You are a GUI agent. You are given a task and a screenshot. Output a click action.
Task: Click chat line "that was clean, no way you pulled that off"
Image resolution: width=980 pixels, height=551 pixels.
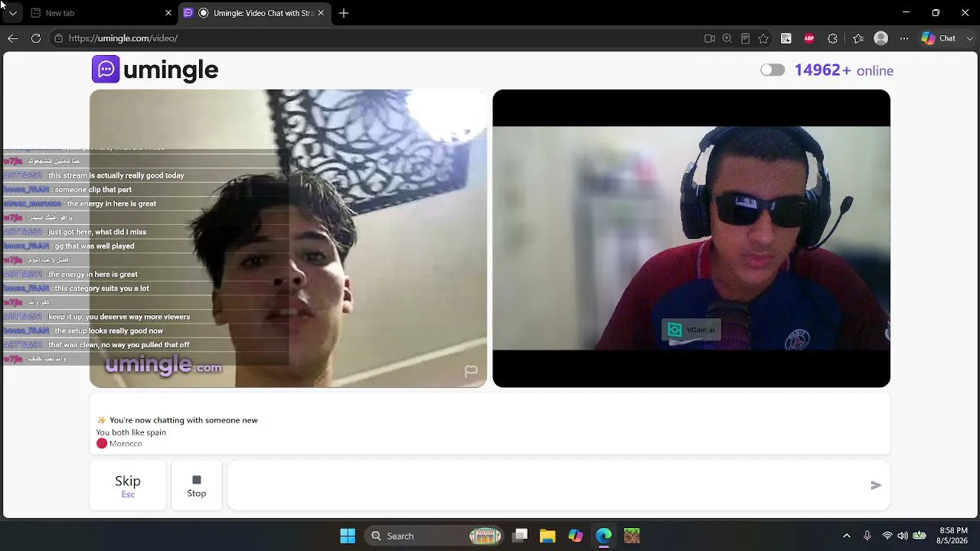pos(119,345)
